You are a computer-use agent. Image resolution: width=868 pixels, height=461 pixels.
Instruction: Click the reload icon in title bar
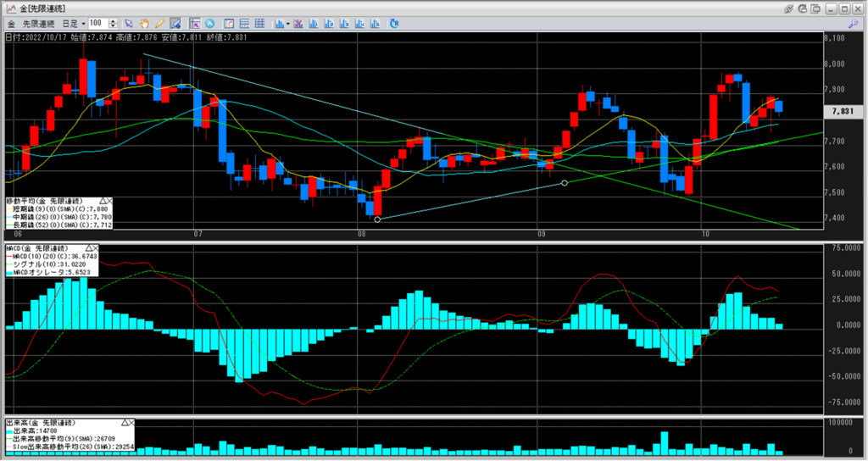[x=803, y=8]
